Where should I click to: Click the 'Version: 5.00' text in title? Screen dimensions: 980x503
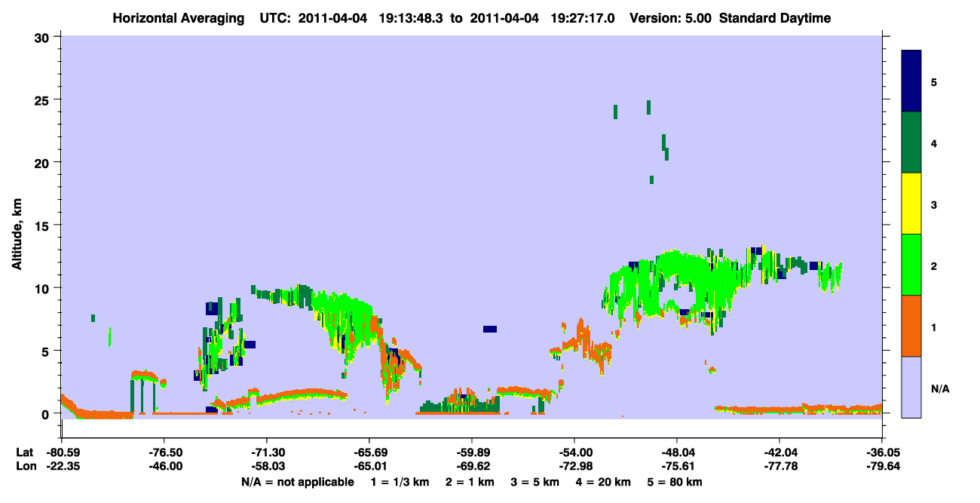click(x=670, y=18)
